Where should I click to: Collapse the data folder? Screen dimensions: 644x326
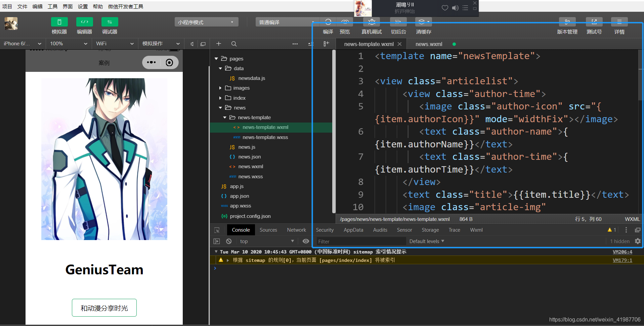tap(220, 68)
